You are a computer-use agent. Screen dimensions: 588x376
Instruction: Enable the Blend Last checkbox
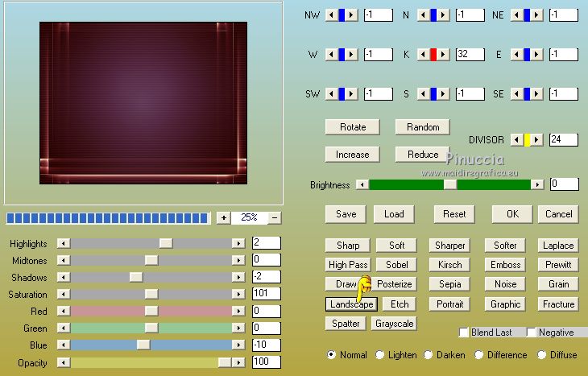tap(464, 333)
